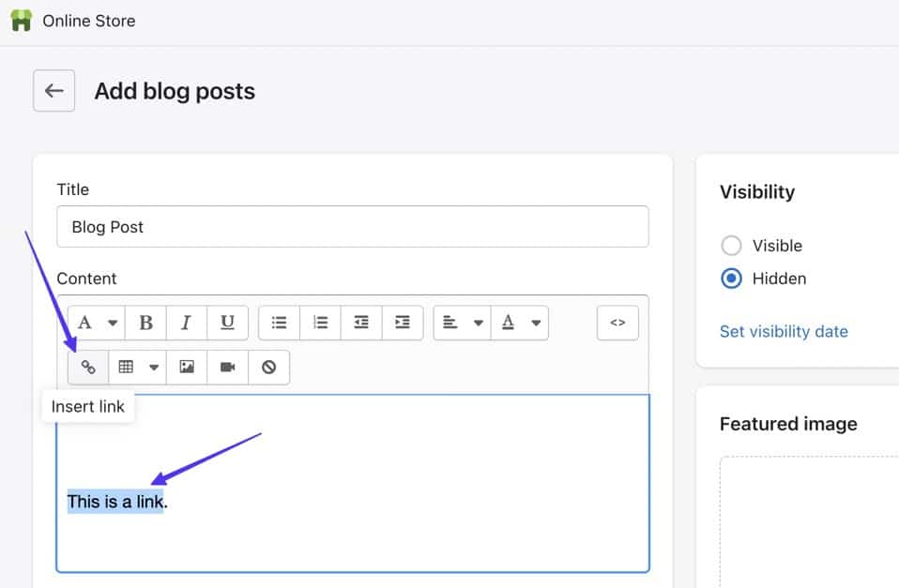899x588 pixels.
Task: Go back using the arrow button
Action: point(54,91)
